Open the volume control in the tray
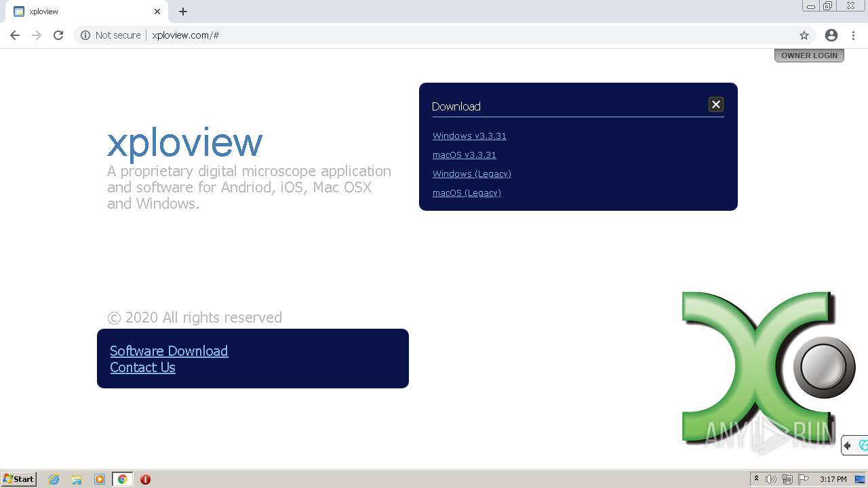 771,479
